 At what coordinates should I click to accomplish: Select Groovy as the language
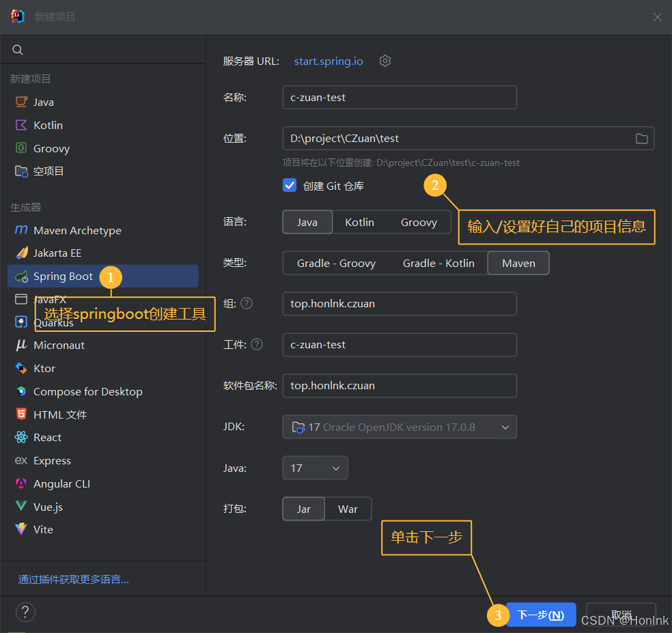click(419, 222)
